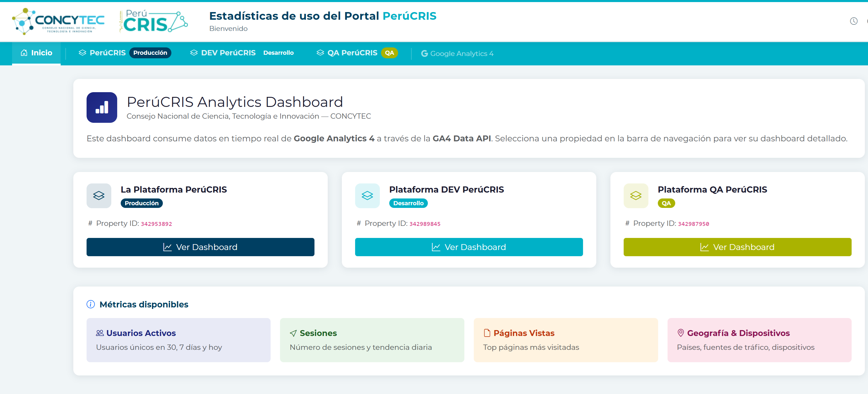The height and width of the screenshot is (394, 868).
Task: Click chart icon on QA Ver Dashboard button
Action: pos(705,247)
